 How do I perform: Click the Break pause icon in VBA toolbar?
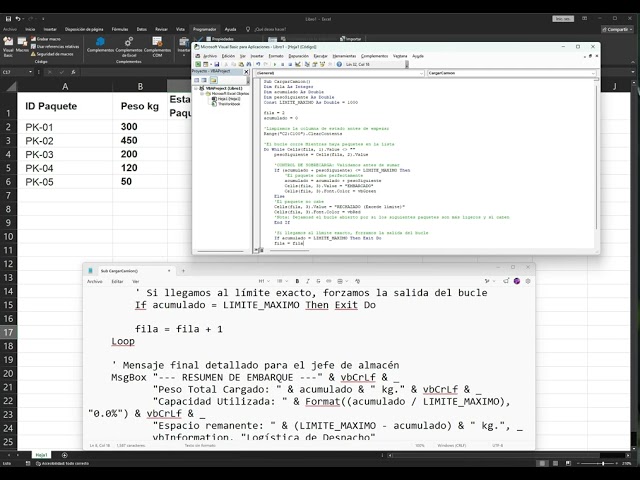point(282,64)
